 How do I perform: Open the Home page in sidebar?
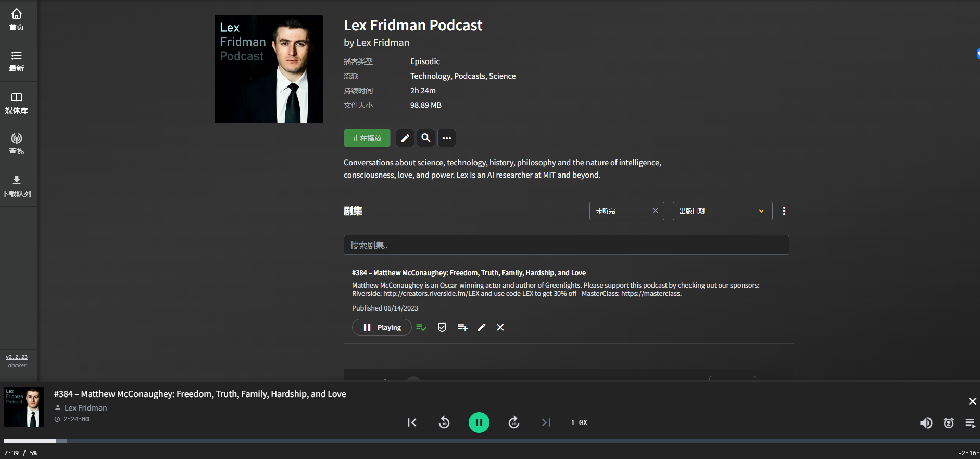pos(17,19)
